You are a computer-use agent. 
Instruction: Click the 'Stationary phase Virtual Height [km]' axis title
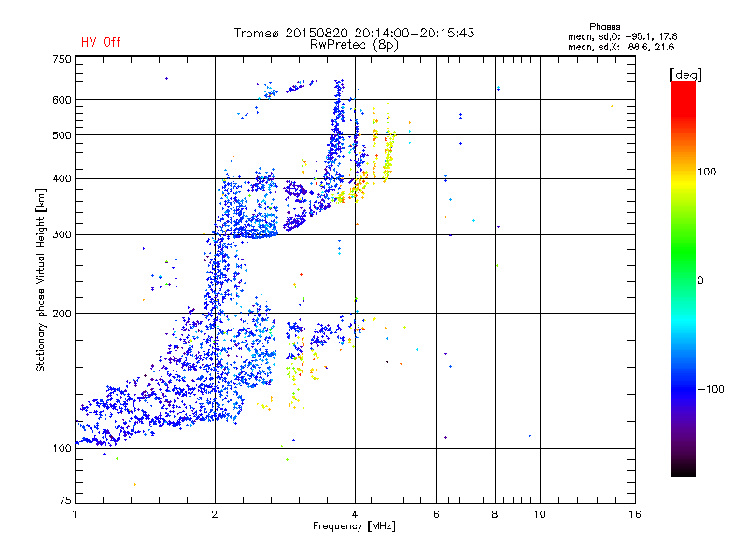tap(41, 281)
